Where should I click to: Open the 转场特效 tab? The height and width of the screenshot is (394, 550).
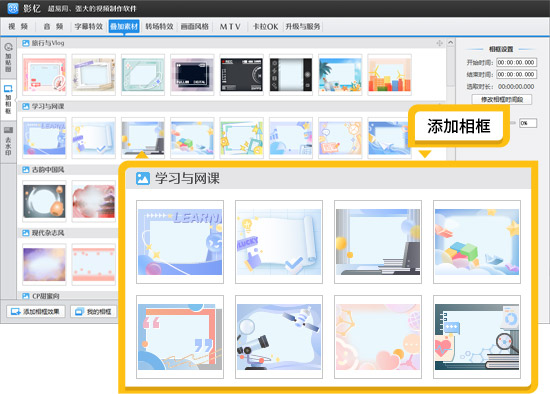tap(159, 26)
